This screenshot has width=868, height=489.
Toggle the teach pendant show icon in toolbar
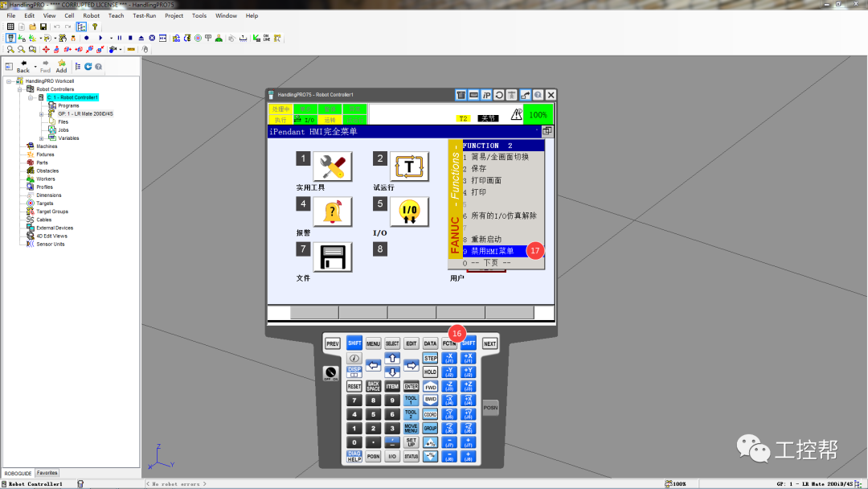point(10,39)
